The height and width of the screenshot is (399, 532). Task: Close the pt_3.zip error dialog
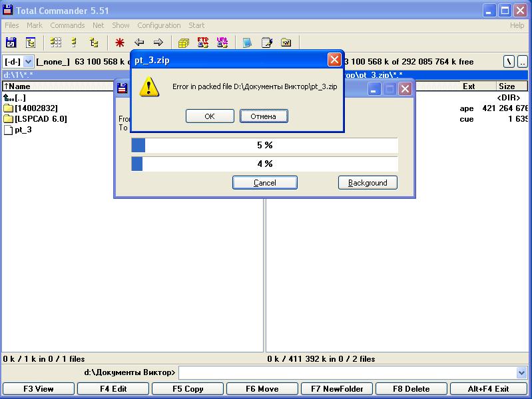coord(334,60)
